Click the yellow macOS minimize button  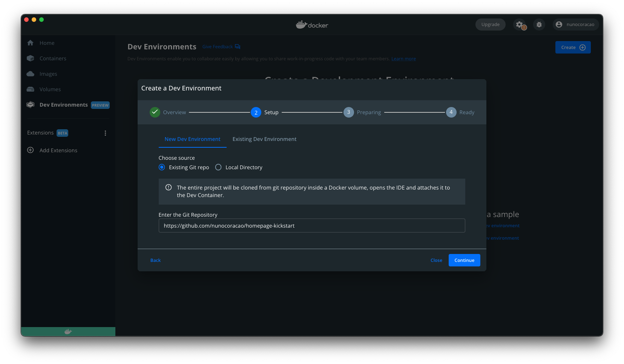click(34, 20)
